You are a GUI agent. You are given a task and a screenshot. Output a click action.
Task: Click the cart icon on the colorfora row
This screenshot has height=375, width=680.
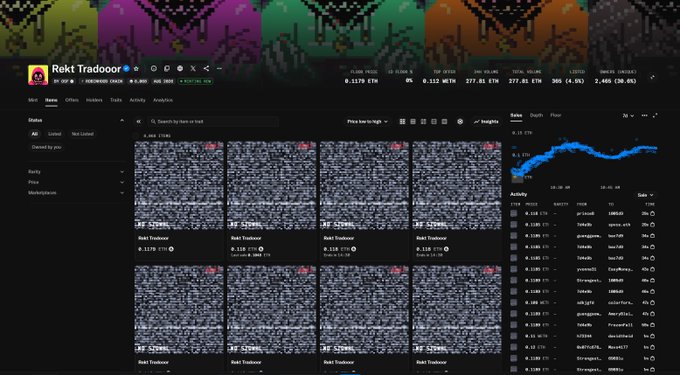[652, 303]
